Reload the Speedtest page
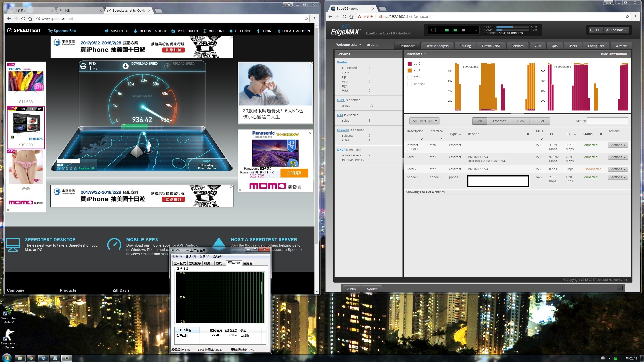Image resolution: width=644 pixels, height=362 pixels. tap(23, 19)
